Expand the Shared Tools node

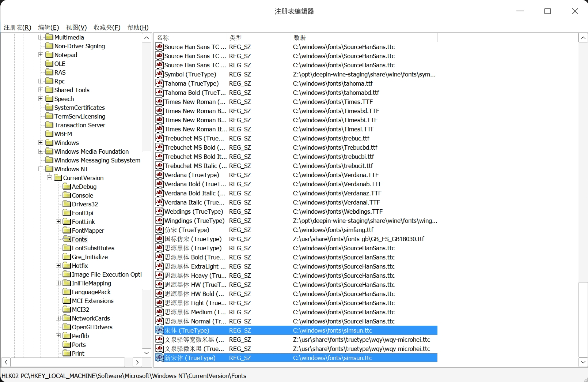click(41, 90)
